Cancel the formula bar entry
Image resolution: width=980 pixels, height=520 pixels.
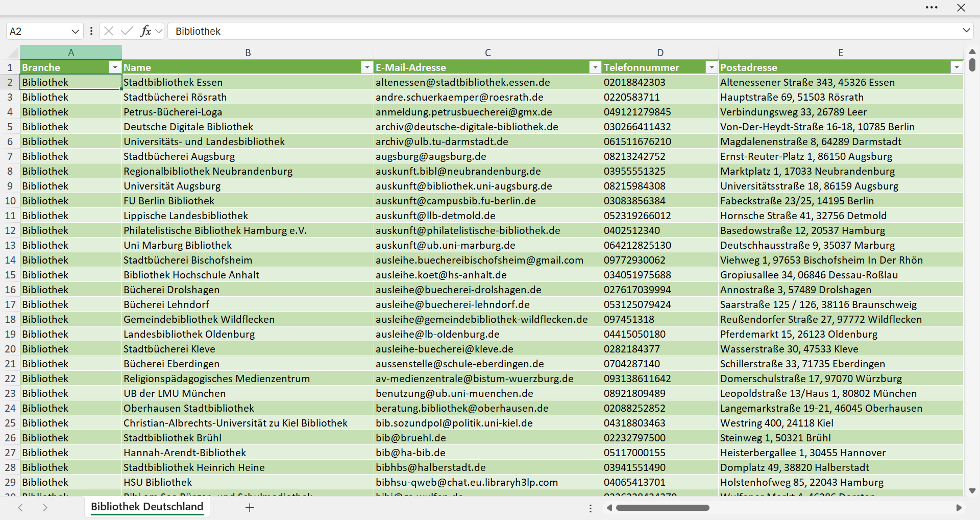[x=108, y=31]
